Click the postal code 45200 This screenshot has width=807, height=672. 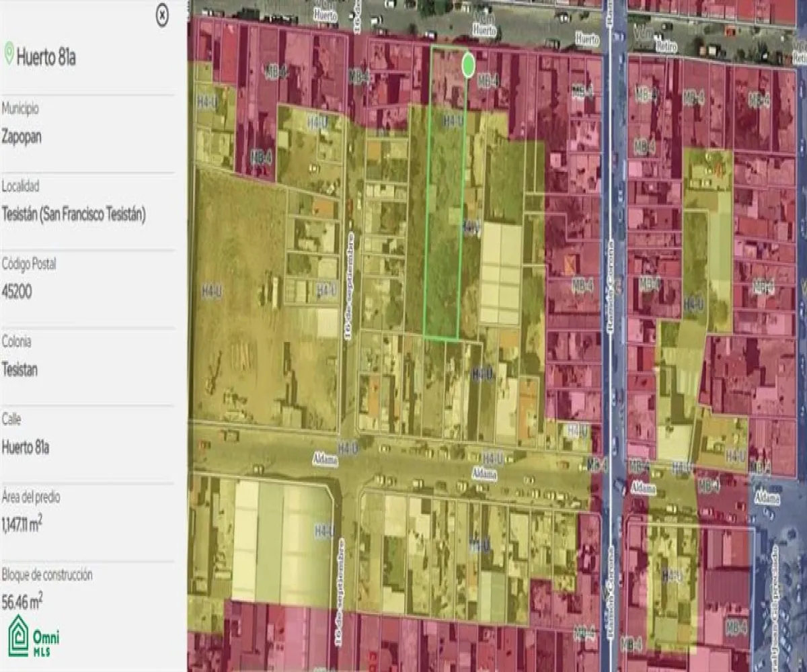[x=17, y=292]
